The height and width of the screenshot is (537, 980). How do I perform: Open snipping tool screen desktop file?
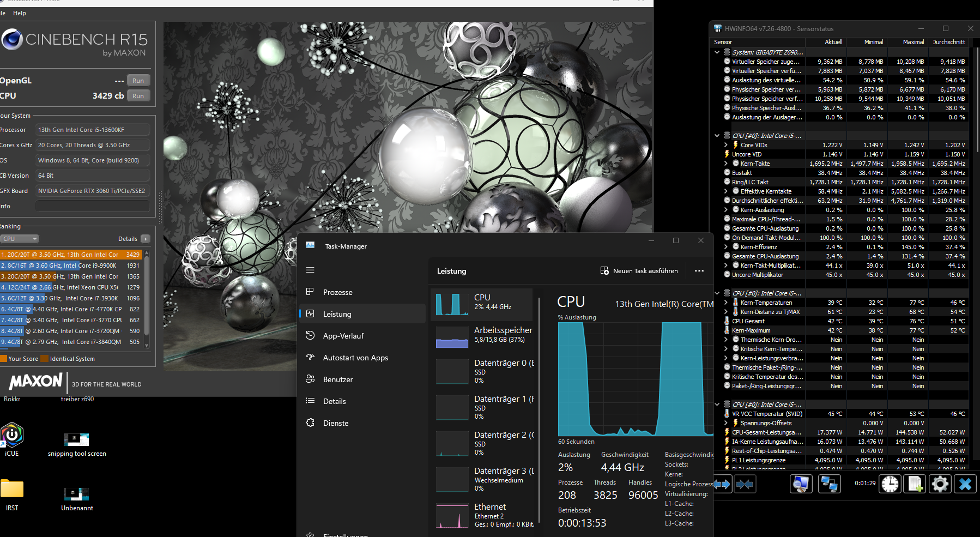tap(77, 444)
